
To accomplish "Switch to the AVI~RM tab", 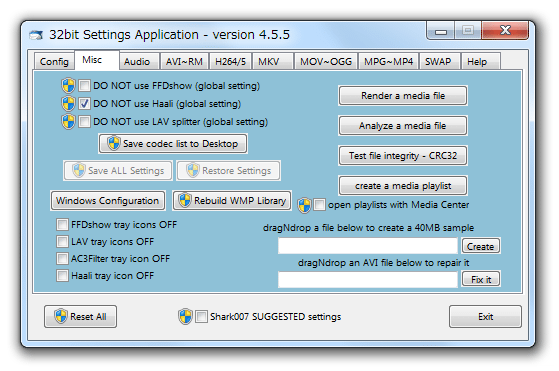I will pyautogui.click(x=185, y=62).
